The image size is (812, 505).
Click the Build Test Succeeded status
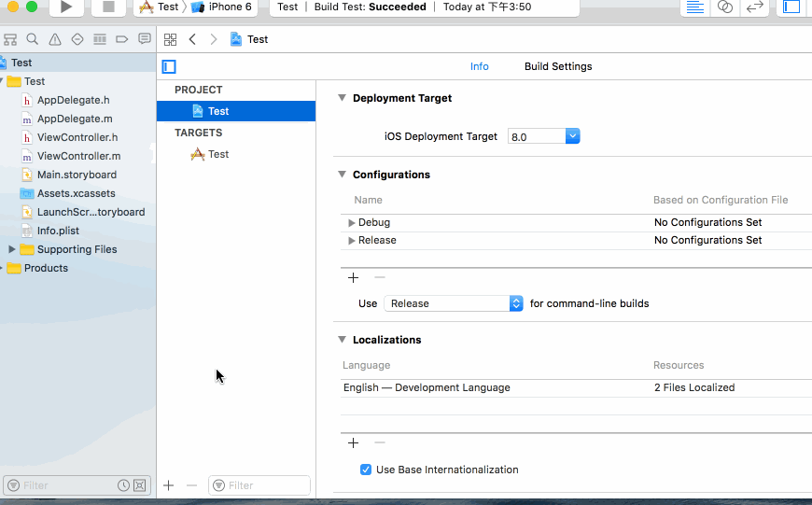[x=371, y=7]
